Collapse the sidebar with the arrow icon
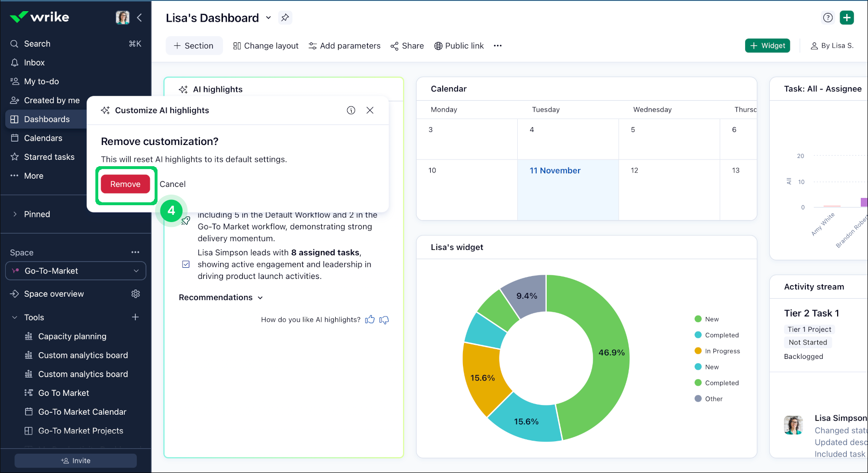 click(x=139, y=18)
